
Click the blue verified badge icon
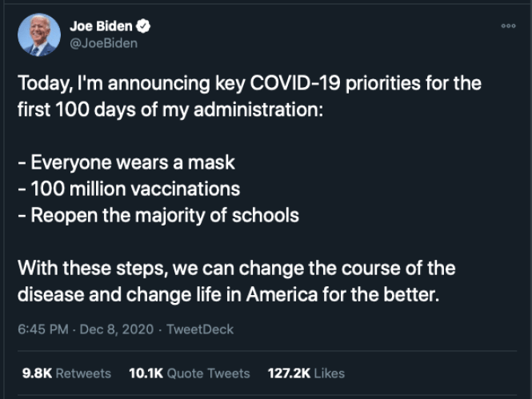[x=145, y=26]
